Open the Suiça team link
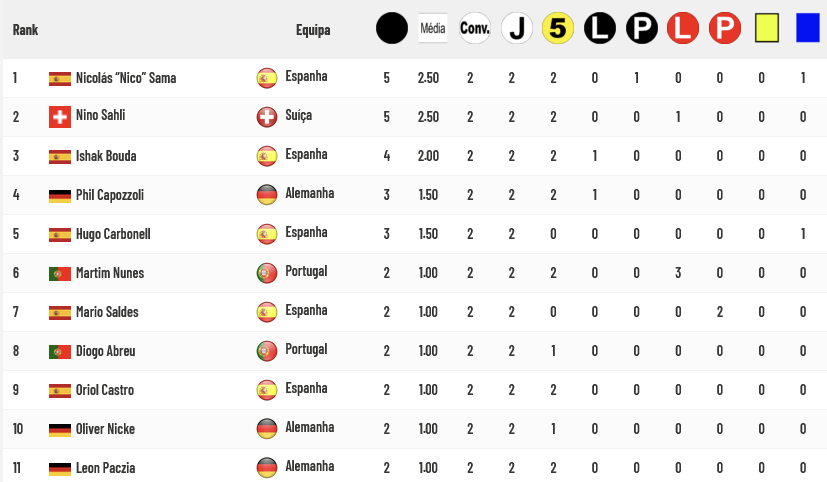Image resolution: width=827 pixels, height=482 pixels. click(299, 115)
